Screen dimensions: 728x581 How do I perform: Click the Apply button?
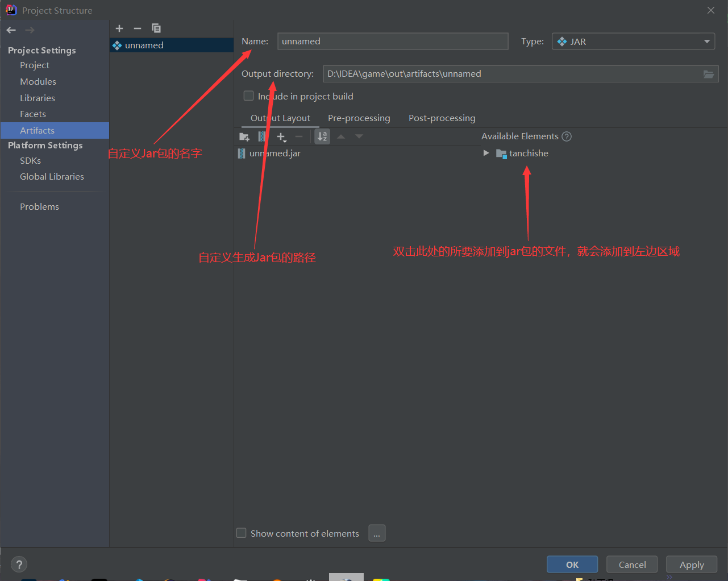[x=692, y=565]
